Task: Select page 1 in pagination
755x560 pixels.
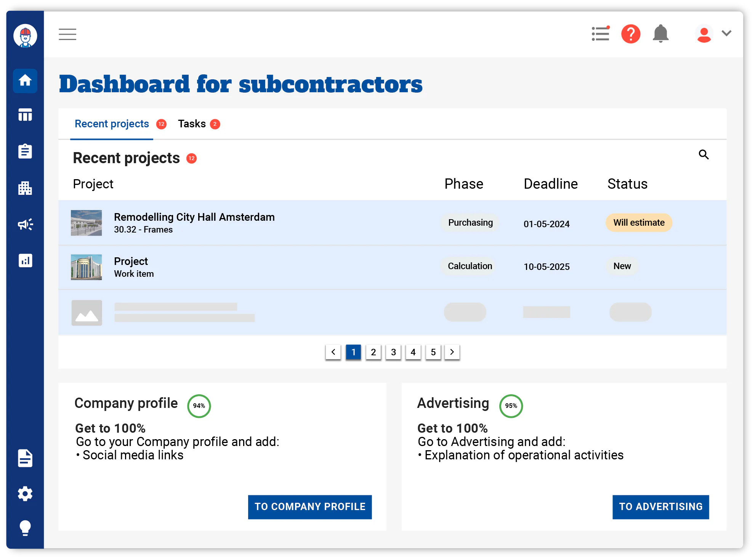Action: (353, 352)
